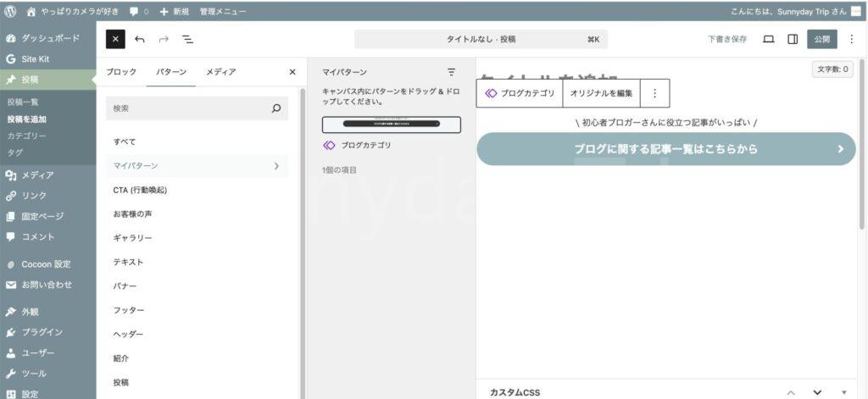Screen dimensions: 868x399
Task: Click the undo arrow in editor toolbar
Action: (x=140, y=39)
